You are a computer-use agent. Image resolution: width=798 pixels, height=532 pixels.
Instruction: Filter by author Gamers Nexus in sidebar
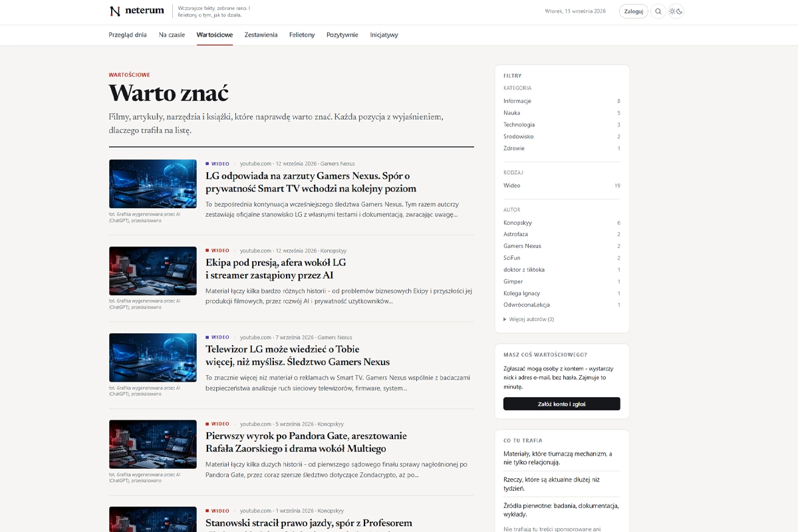[562, 246]
